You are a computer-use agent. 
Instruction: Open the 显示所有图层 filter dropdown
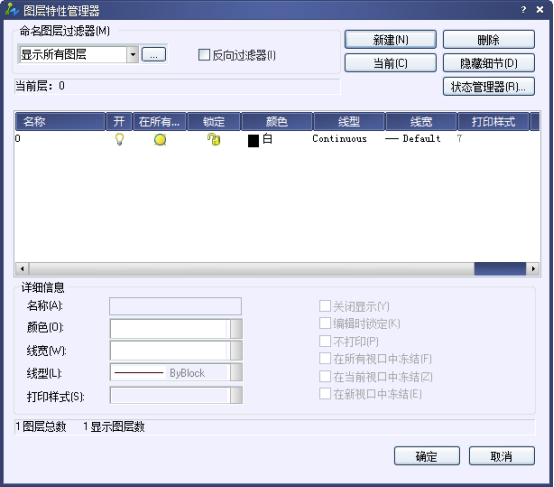click(x=132, y=54)
